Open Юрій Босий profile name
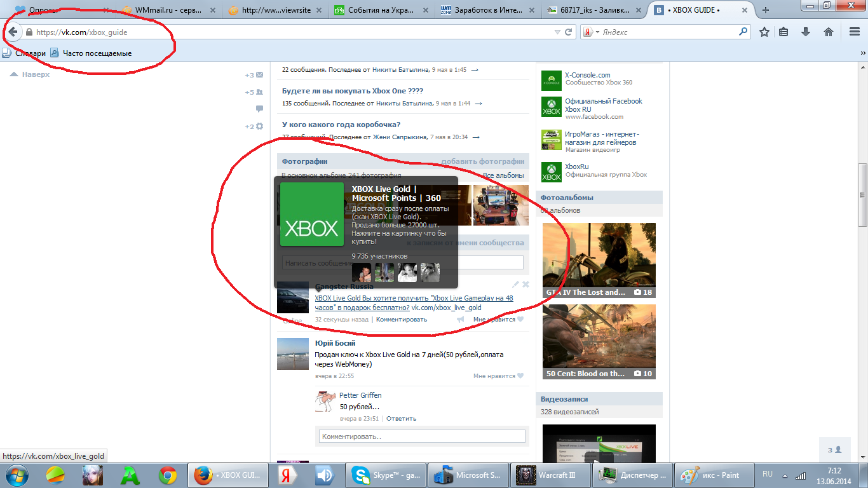The image size is (868, 488). (x=336, y=343)
